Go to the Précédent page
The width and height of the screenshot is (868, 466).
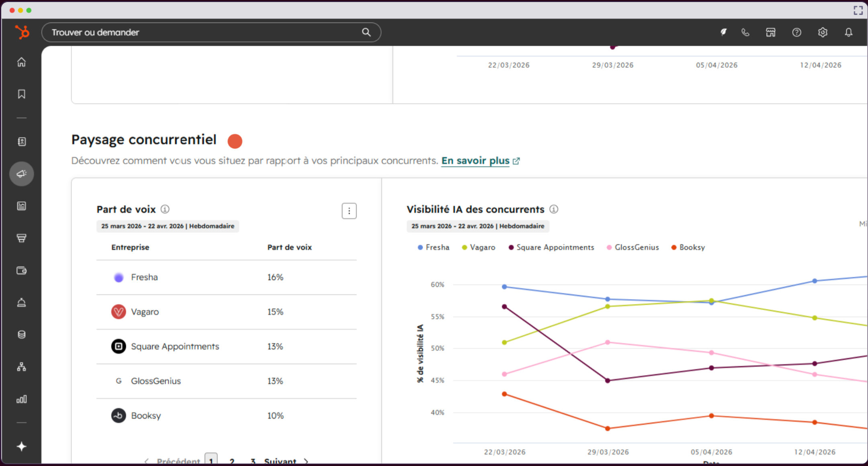(173, 461)
